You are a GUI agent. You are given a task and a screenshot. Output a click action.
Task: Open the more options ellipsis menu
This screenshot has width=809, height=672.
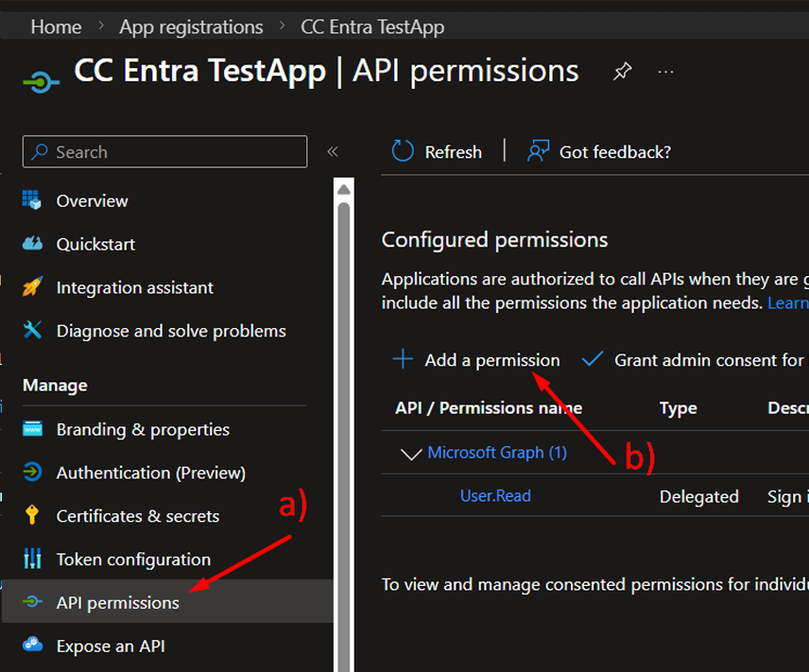(x=666, y=72)
